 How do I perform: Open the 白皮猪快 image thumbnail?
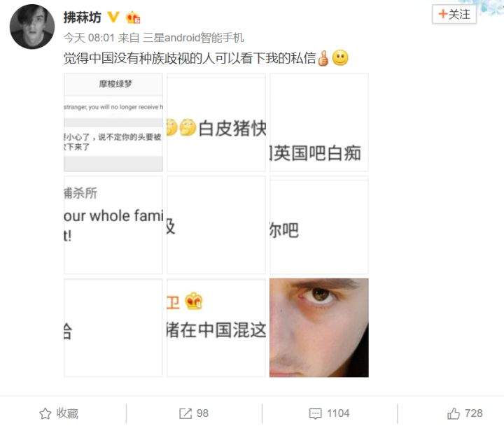coord(216,122)
